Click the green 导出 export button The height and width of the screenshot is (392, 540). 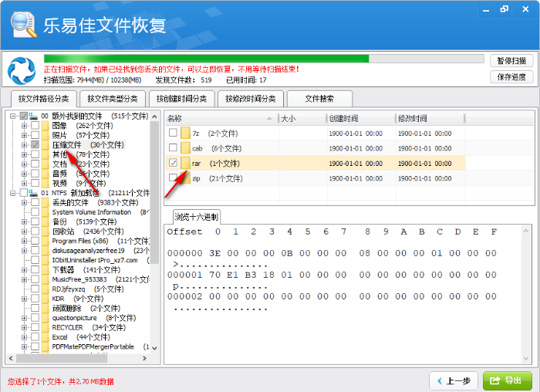coord(506,380)
